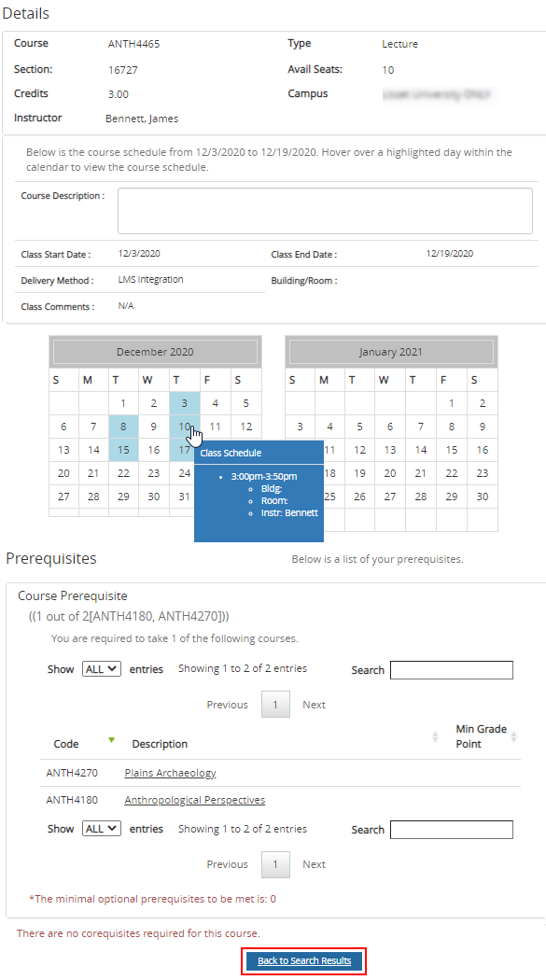Viewport: 546px width, 980px height.
Task: Click the December 2020 calendar header
Action: tap(155, 352)
